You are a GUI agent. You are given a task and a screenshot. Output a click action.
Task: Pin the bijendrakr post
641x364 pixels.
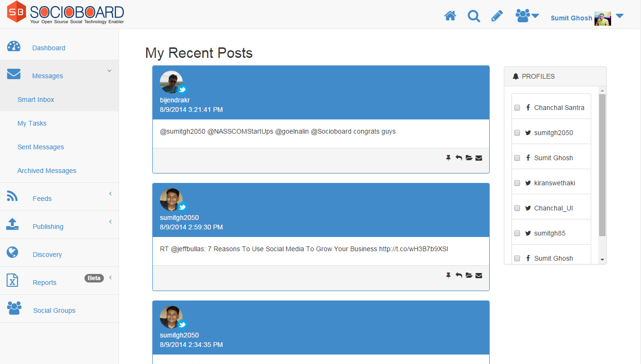448,158
